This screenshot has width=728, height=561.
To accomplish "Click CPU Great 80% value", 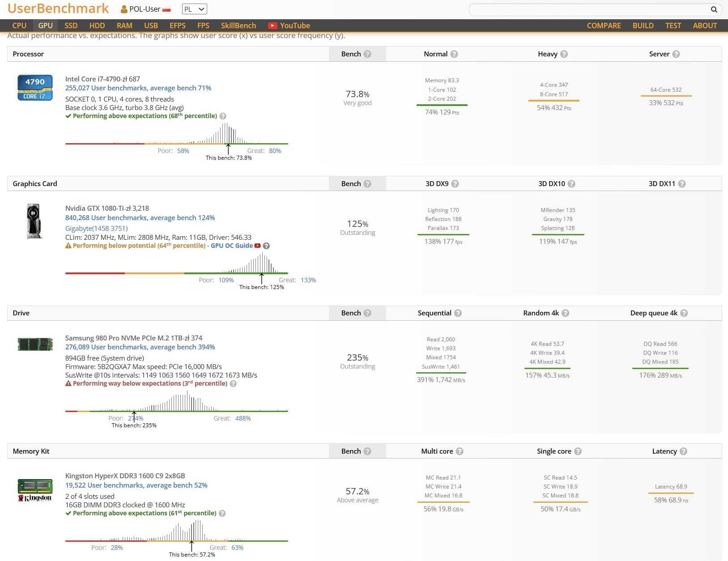I will click(275, 151).
